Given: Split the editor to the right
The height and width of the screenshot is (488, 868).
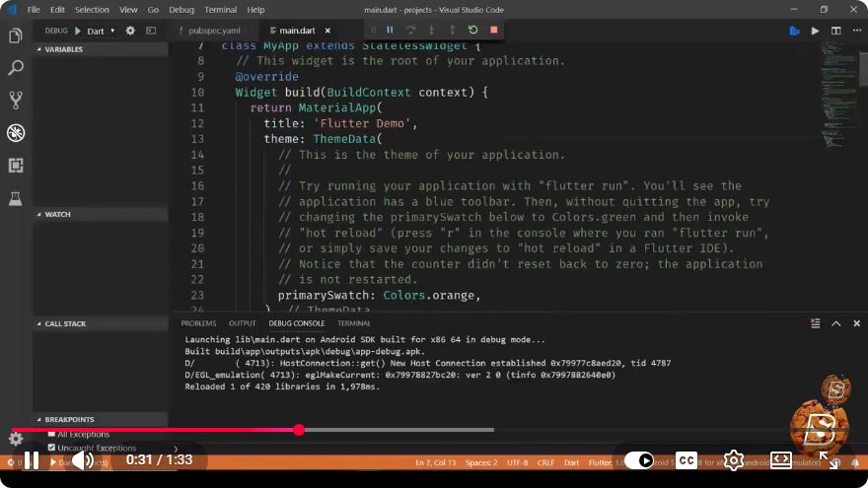Looking at the screenshot, I should tap(835, 31).
